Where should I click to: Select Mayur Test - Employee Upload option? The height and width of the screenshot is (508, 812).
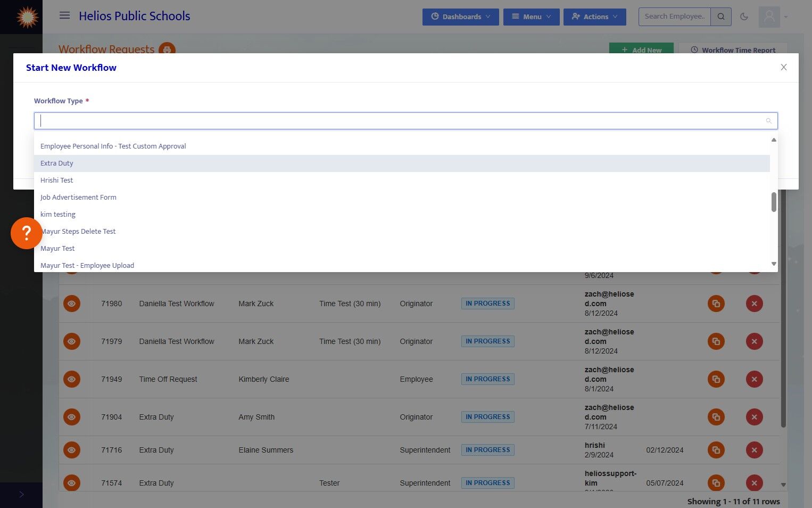pyautogui.click(x=402, y=265)
